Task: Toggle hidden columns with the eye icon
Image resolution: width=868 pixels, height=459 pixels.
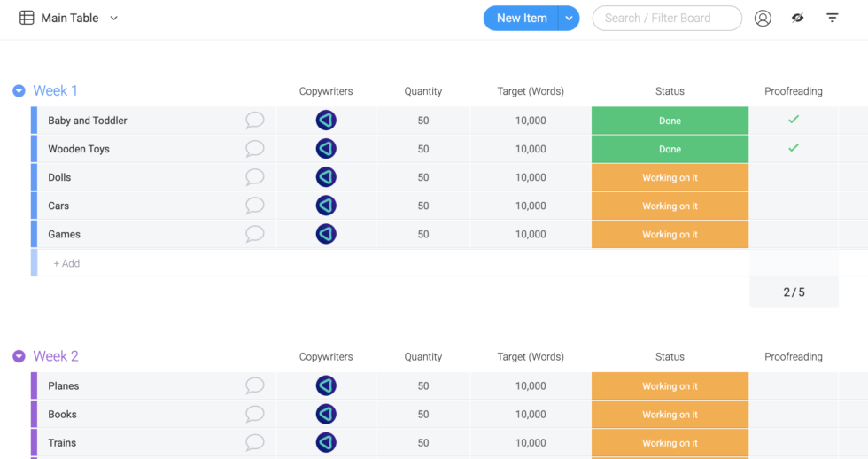Action: point(798,18)
